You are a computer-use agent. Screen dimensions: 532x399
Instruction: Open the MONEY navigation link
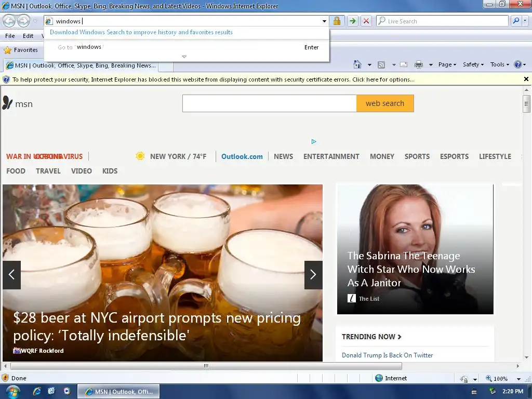pos(382,156)
